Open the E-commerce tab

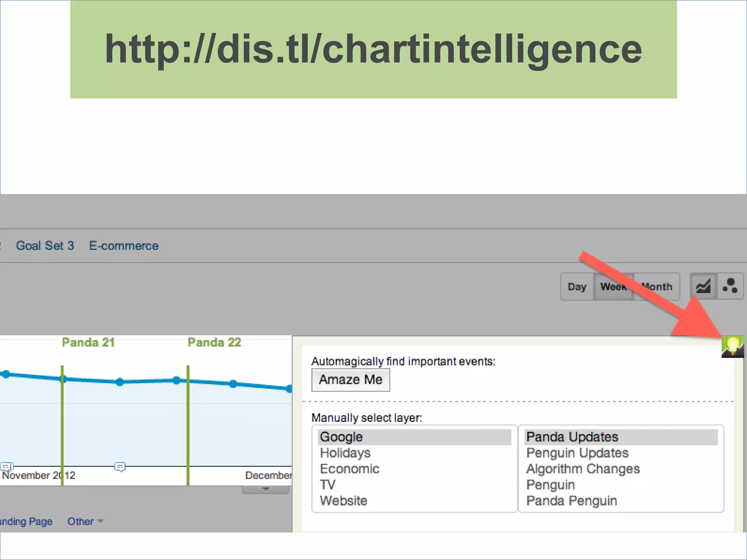(124, 246)
